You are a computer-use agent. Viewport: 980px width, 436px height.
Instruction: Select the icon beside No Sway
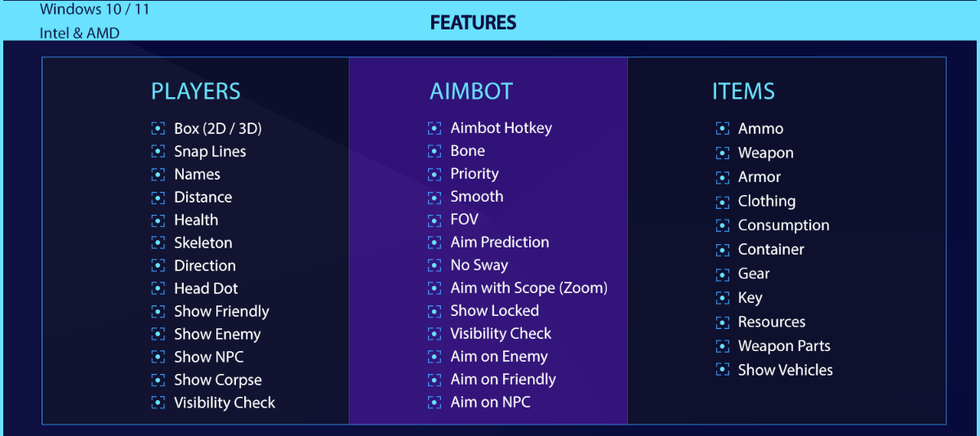[x=434, y=265]
